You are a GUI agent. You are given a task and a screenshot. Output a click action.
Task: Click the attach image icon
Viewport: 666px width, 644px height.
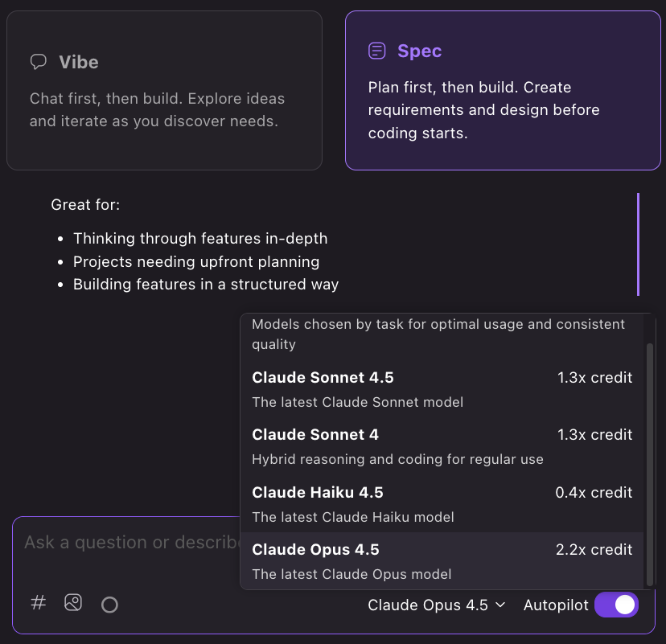tap(73, 603)
